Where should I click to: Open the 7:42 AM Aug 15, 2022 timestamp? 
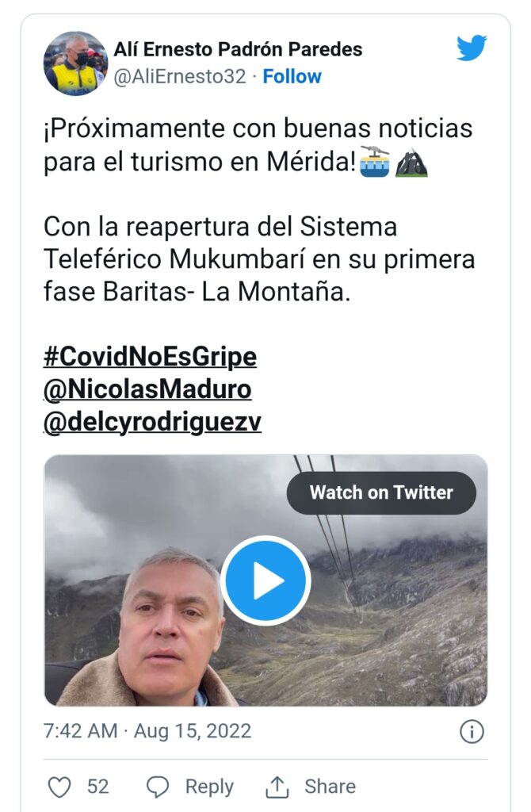pos(147,731)
